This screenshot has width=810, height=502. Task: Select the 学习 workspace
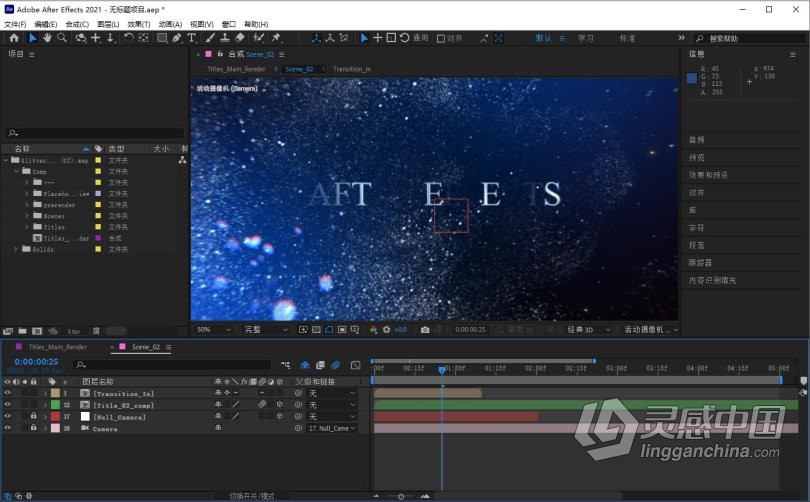click(585, 38)
